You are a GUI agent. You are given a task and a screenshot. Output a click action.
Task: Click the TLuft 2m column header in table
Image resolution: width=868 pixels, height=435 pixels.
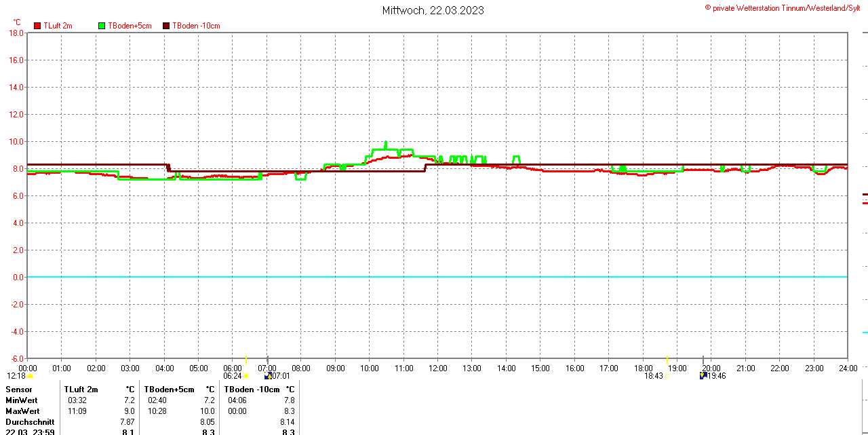81,390
